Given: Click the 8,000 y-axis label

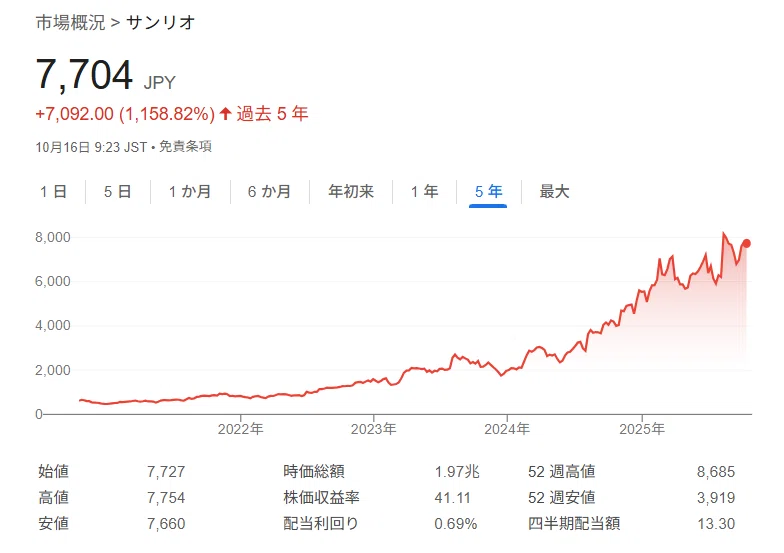Looking at the screenshot, I should [x=52, y=237].
